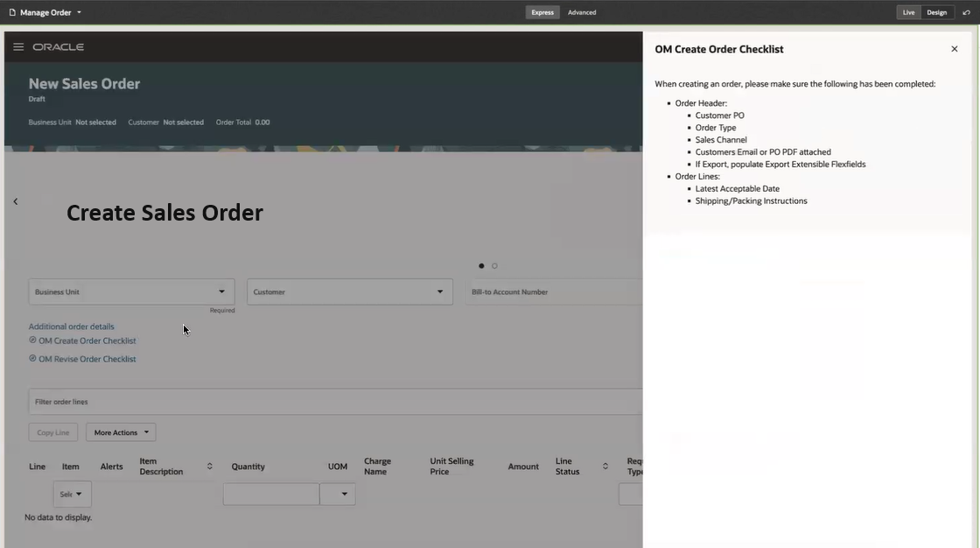Image resolution: width=980 pixels, height=548 pixels.
Task: Click the ORACLE logo
Action: 59,47
